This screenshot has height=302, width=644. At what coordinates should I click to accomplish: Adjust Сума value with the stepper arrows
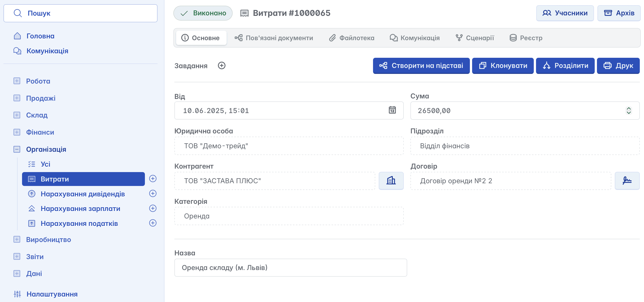(x=628, y=110)
